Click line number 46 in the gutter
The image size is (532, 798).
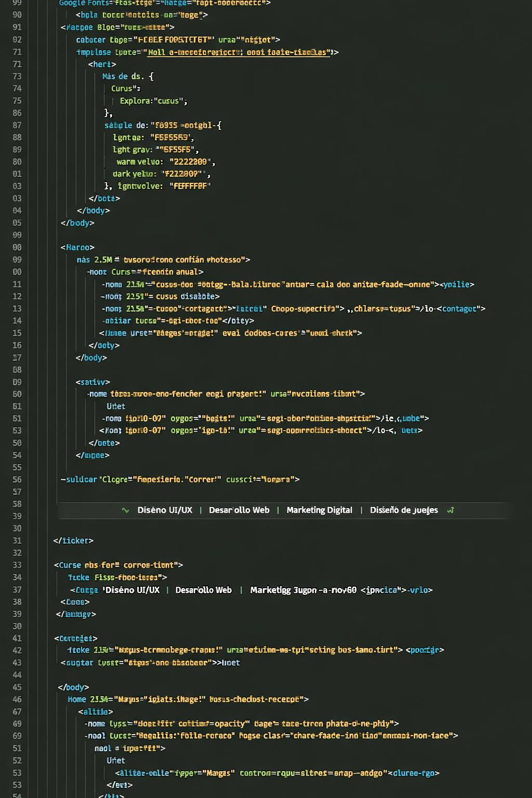click(17, 699)
